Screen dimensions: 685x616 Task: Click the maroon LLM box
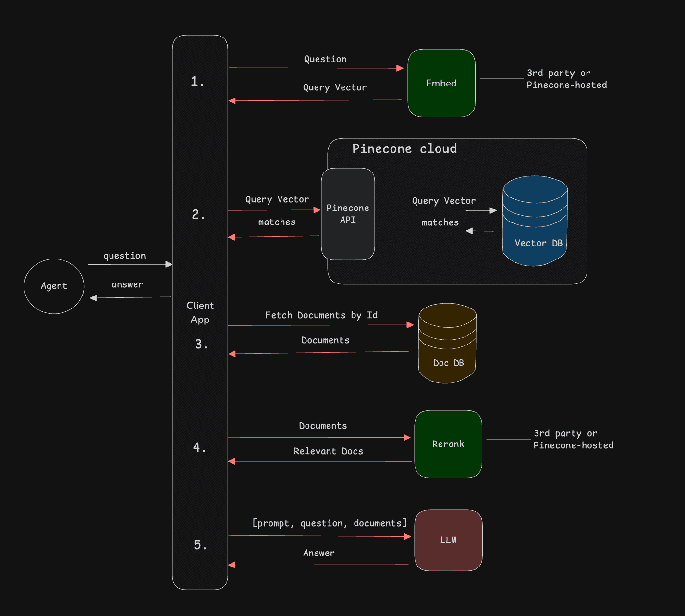(448, 540)
